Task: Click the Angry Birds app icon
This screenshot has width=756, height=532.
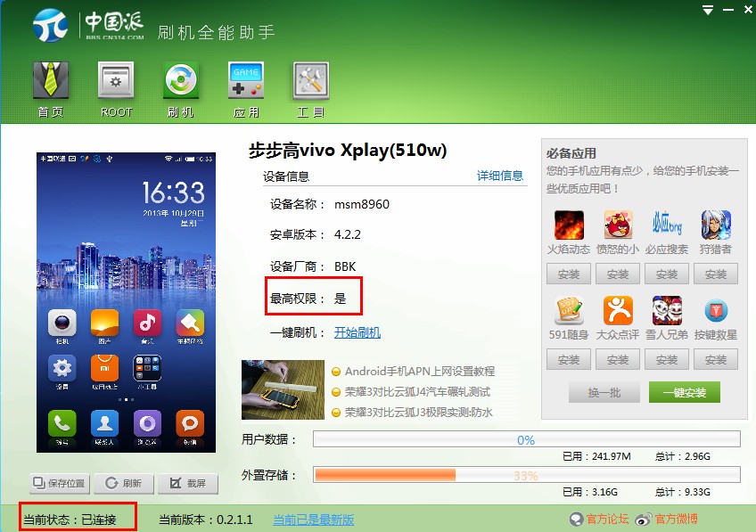Action: coord(618,225)
